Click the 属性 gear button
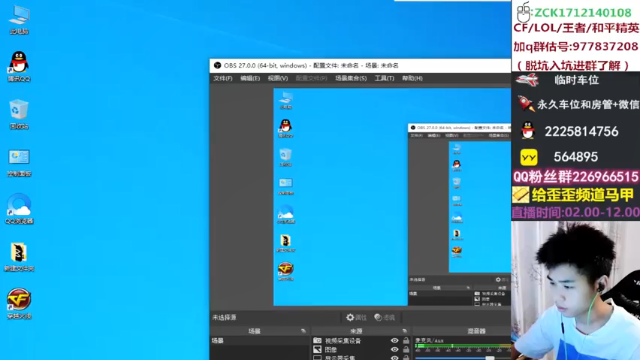The width and height of the screenshot is (640, 360). pyautogui.click(x=356, y=317)
